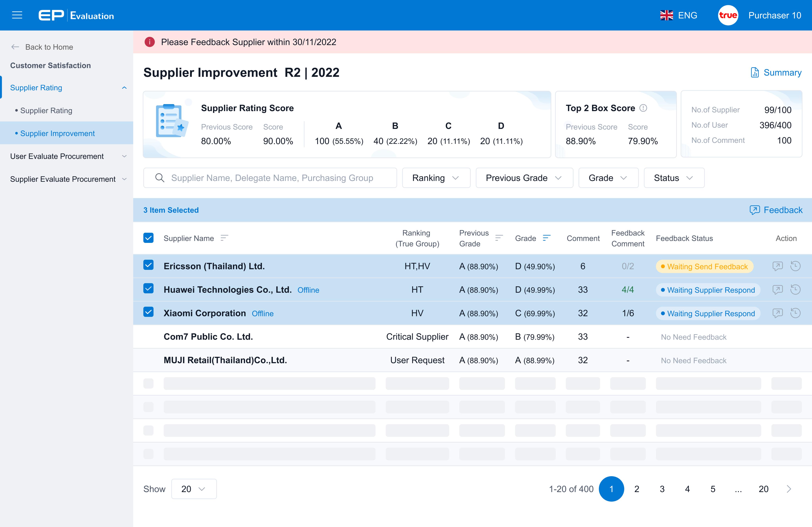Send feedback for Xiaomi row
812x527 pixels.
pos(778,313)
